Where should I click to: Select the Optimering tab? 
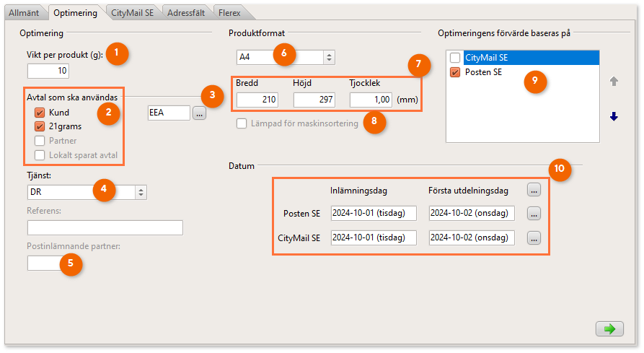tap(75, 13)
